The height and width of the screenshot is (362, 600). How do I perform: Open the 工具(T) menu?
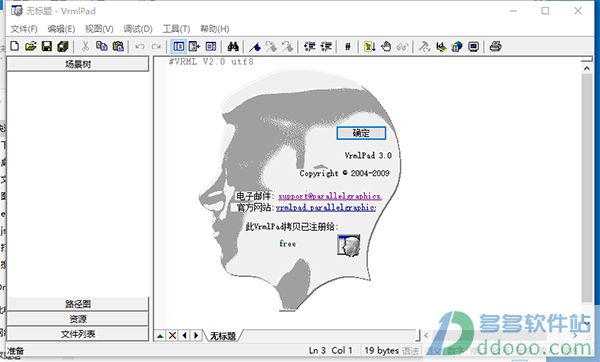(176, 29)
